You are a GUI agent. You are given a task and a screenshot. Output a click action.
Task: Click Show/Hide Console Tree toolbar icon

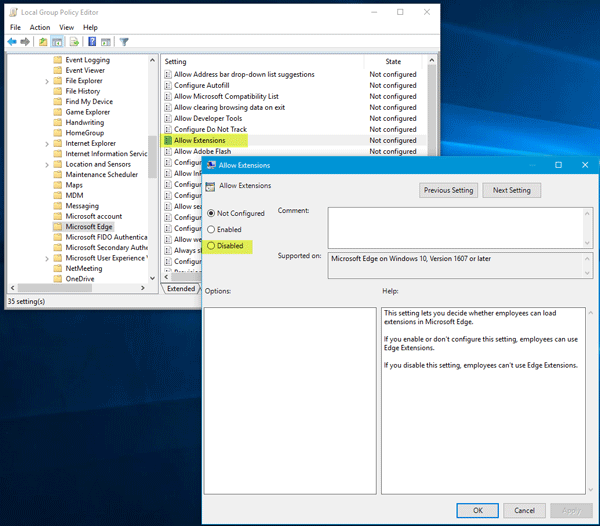click(58, 42)
